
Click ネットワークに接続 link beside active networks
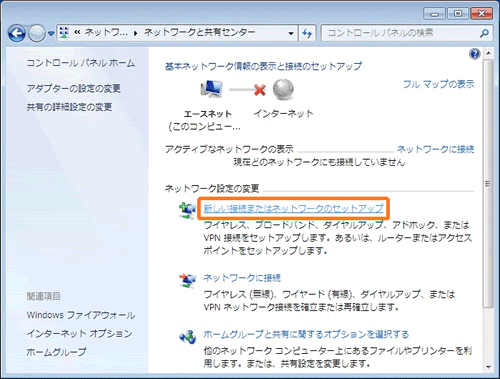click(x=435, y=149)
